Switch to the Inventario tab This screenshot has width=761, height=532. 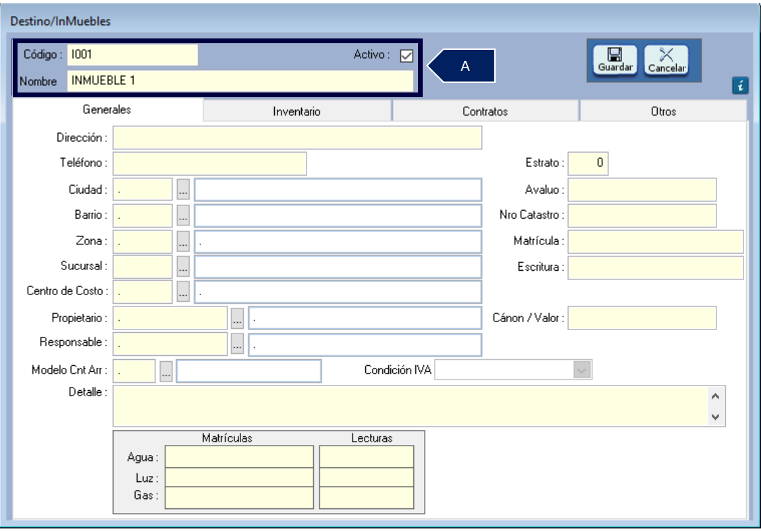(x=296, y=111)
